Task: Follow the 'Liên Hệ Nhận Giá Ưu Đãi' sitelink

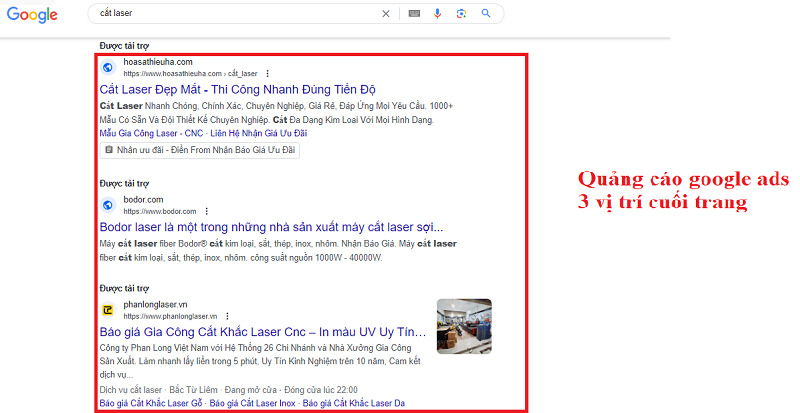Action: [259, 133]
